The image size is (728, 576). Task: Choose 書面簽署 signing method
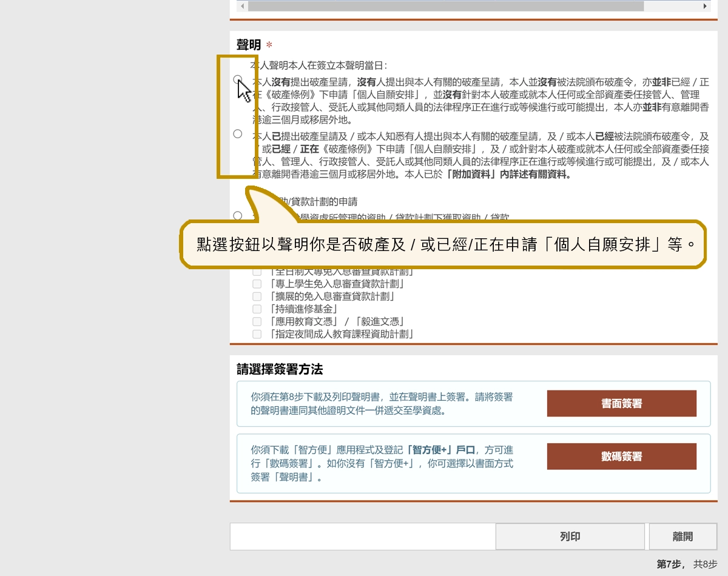point(622,404)
